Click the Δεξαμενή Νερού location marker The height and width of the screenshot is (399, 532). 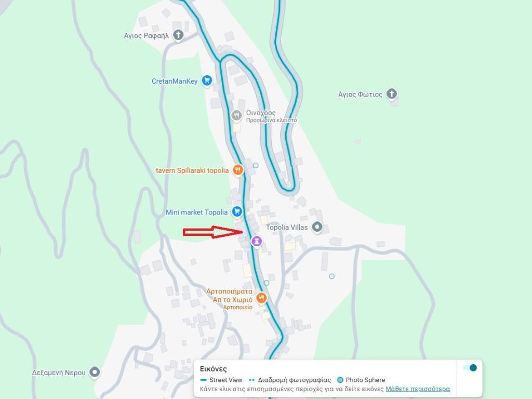pos(95,372)
